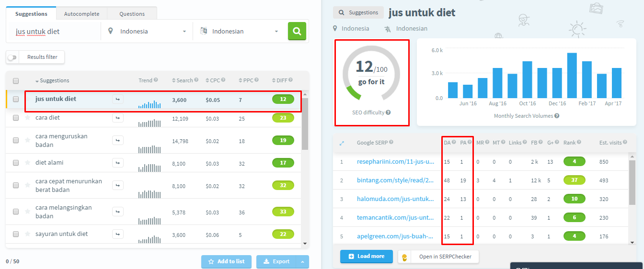This screenshot has width=644, height=269.
Task: Open the Indonesia location dropdown
Action: (147, 32)
